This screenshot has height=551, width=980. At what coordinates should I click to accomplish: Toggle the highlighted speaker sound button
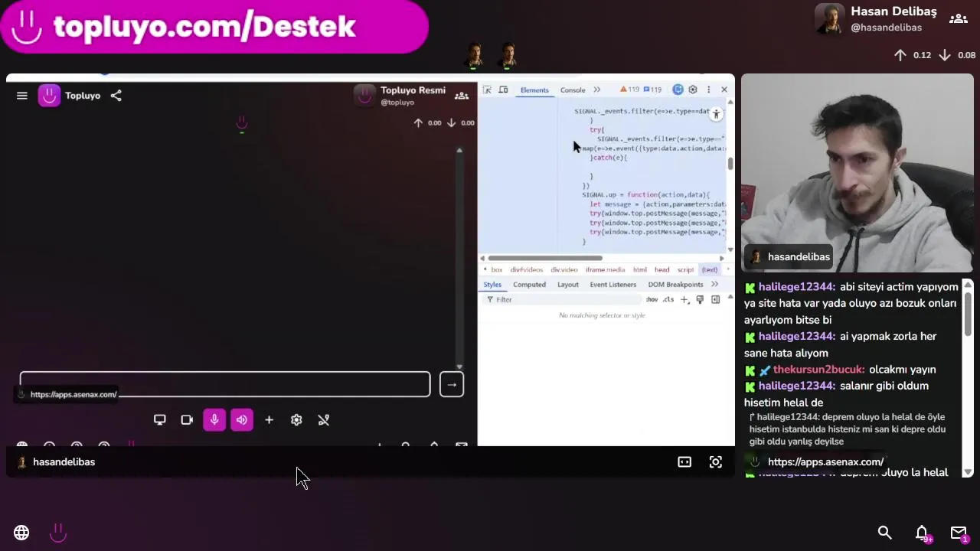[241, 419]
